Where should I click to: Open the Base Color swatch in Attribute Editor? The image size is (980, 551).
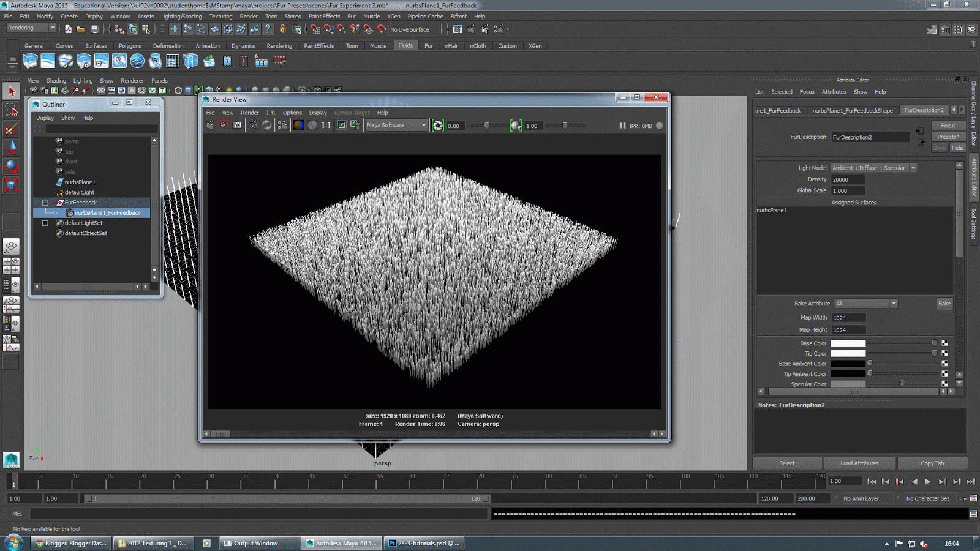point(848,343)
